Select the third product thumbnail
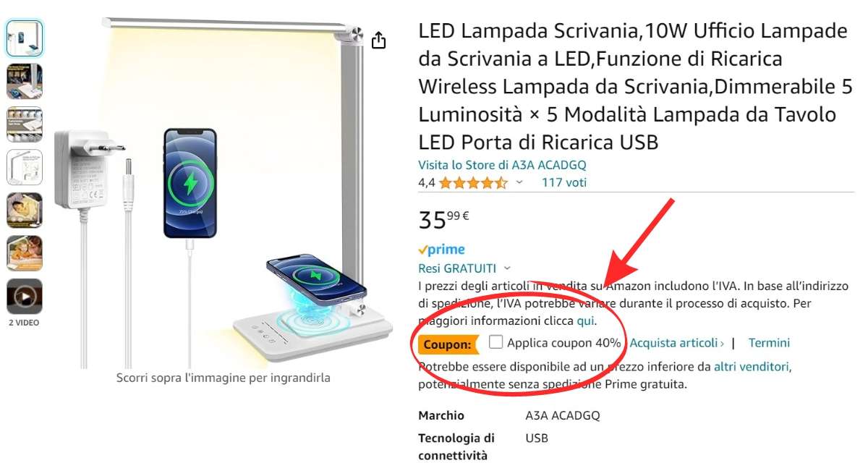 (x=25, y=124)
